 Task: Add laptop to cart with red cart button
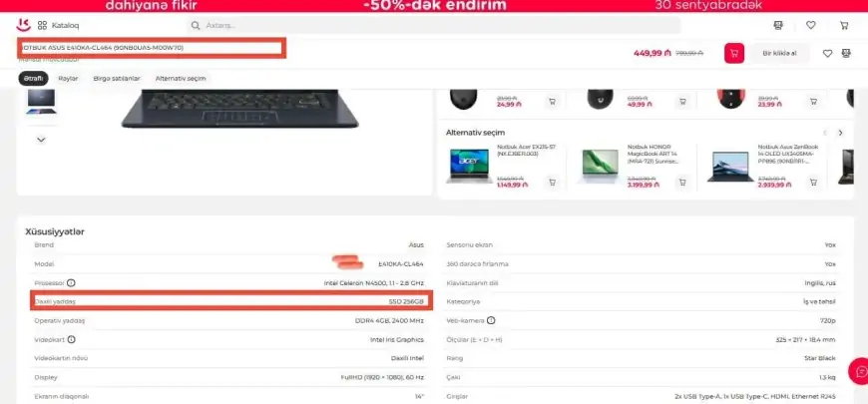pos(734,53)
